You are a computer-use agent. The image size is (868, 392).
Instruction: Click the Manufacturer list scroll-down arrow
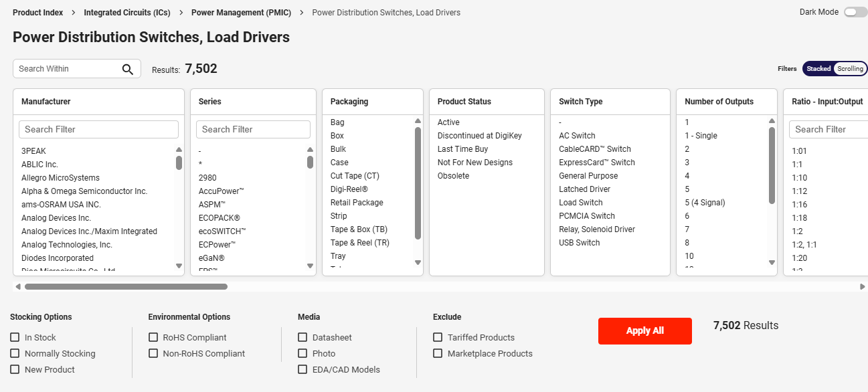pyautogui.click(x=179, y=266)
